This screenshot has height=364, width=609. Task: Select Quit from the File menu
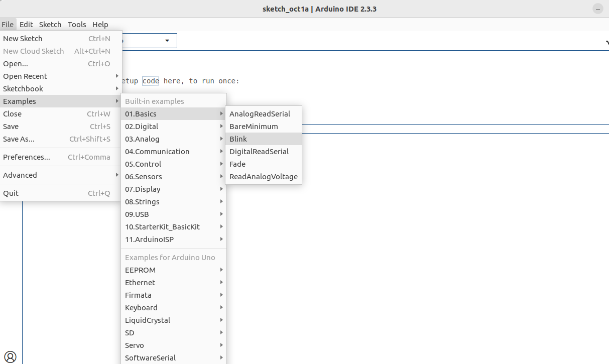coord(61,193)
